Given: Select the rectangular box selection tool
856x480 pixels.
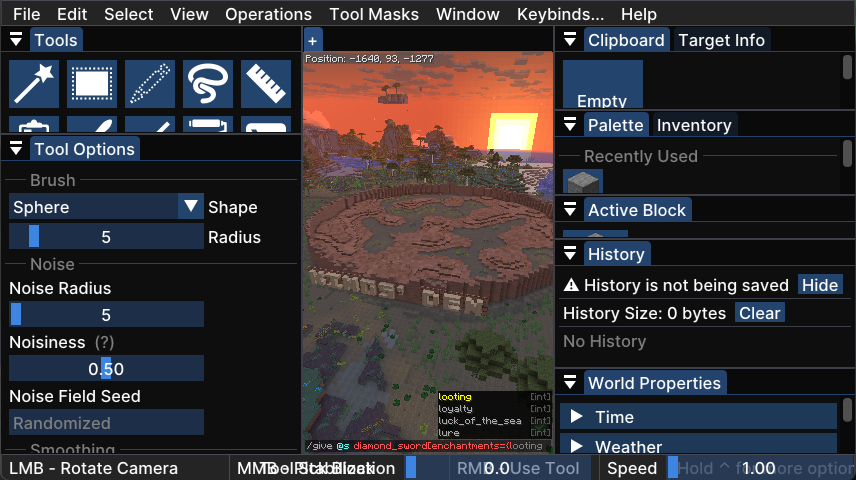Looking at the screenshot, I should pyautogui.click(x=92, y=84).
